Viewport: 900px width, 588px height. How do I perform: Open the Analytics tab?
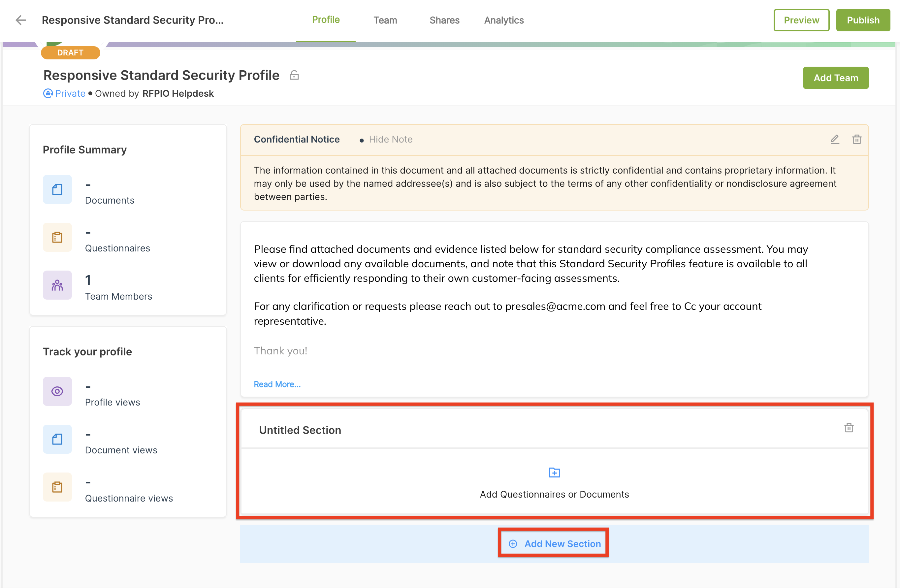click(x=504, y=20)
